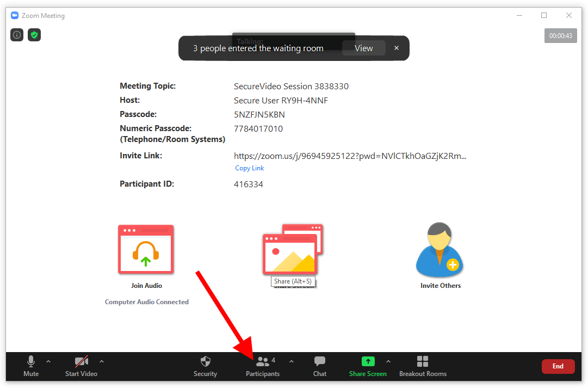Expand the arrow next to Participants
This screenshot has width=588, height=388.
292,361
